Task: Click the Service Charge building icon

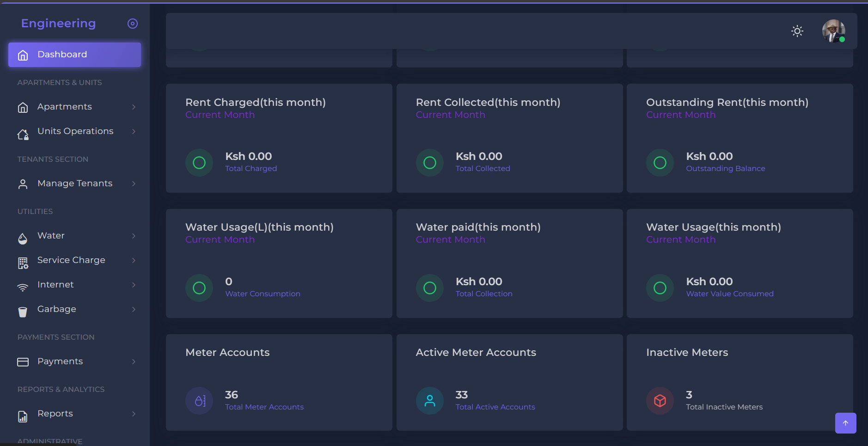Action: (23, 263)
